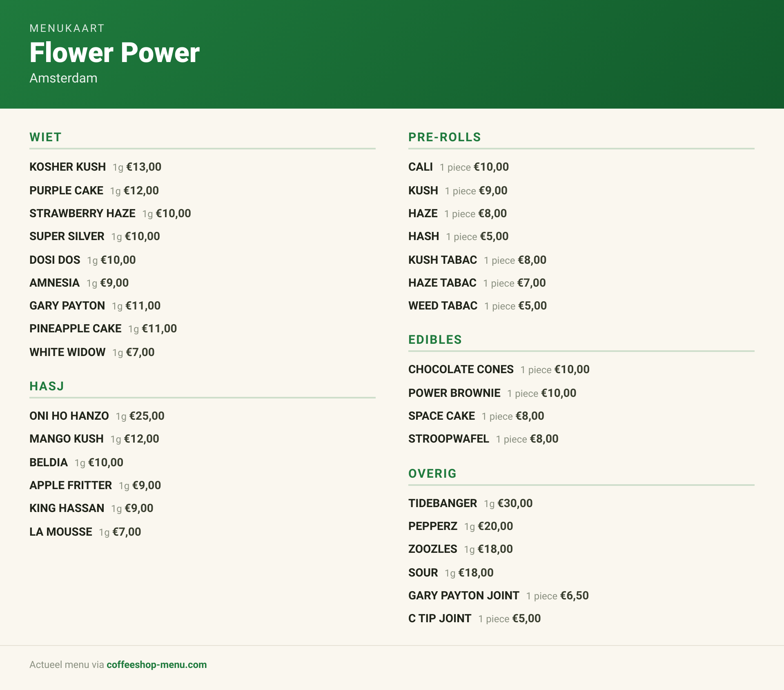
Task: Click the C TIP JOINT item
Action: pyautogui.click(x=475, y=619)
